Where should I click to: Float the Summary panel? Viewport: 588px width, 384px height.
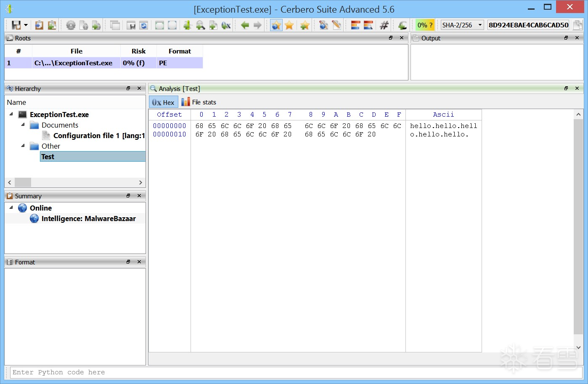pos(128,196)
